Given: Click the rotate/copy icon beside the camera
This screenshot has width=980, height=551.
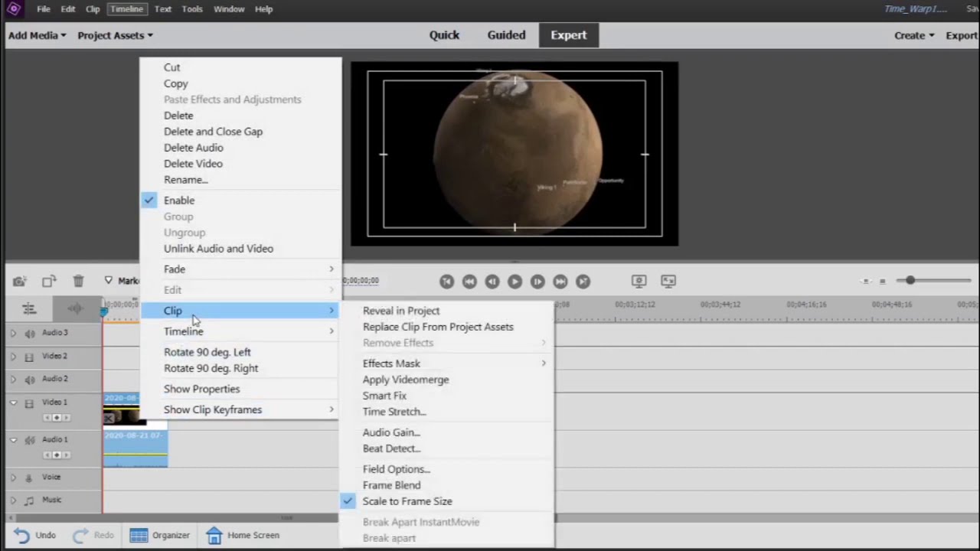Looking at the screenshot, I should pyautogui.click(x=49, y=282).
